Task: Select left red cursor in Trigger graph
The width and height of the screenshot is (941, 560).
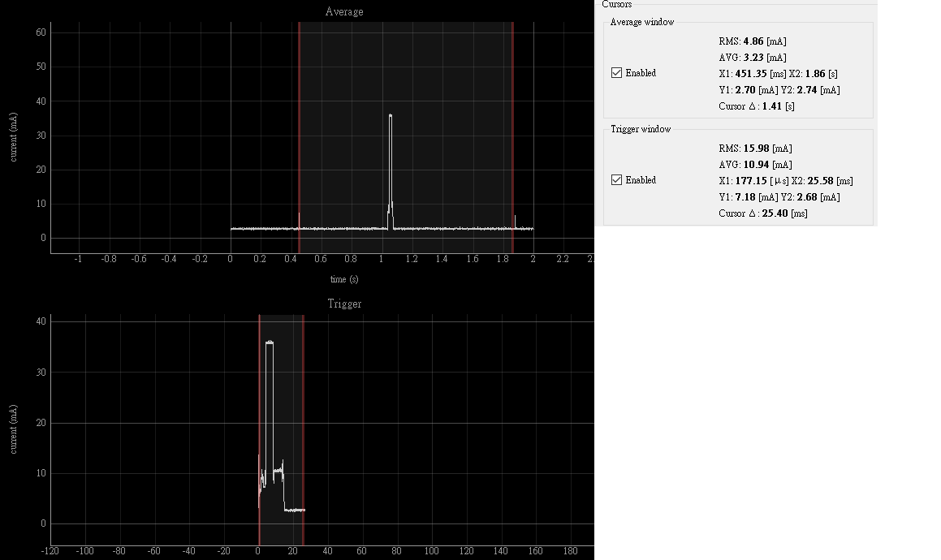Action: [259, 430]
